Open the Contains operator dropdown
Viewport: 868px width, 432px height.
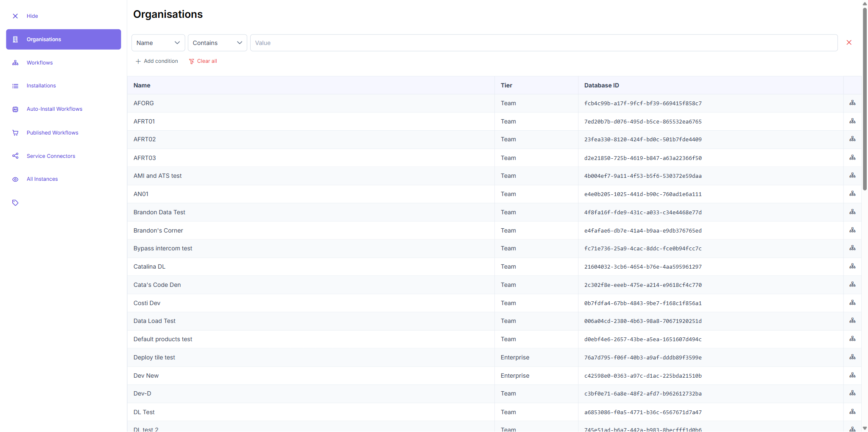click(217, 43)
